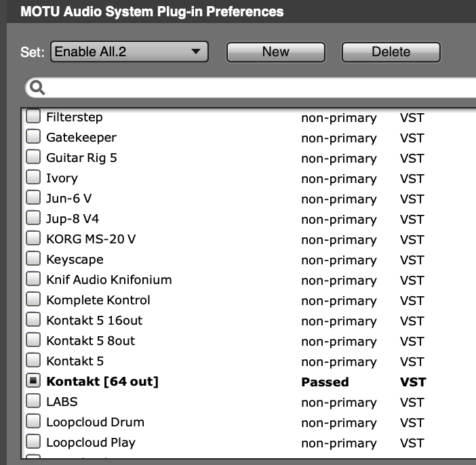Enable the Gatekeeper checkbox
The image size is (476, 465).
[33, 137]
